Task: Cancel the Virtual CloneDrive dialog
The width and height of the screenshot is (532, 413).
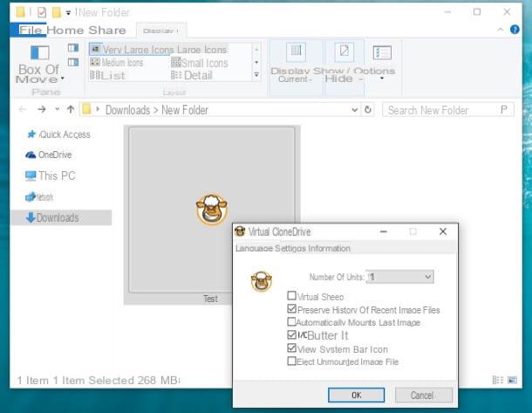Action: 424,395
